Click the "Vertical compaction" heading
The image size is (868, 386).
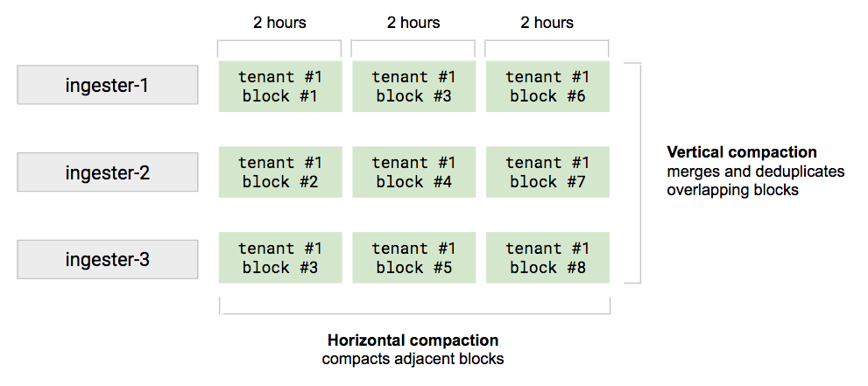[742, 152]
